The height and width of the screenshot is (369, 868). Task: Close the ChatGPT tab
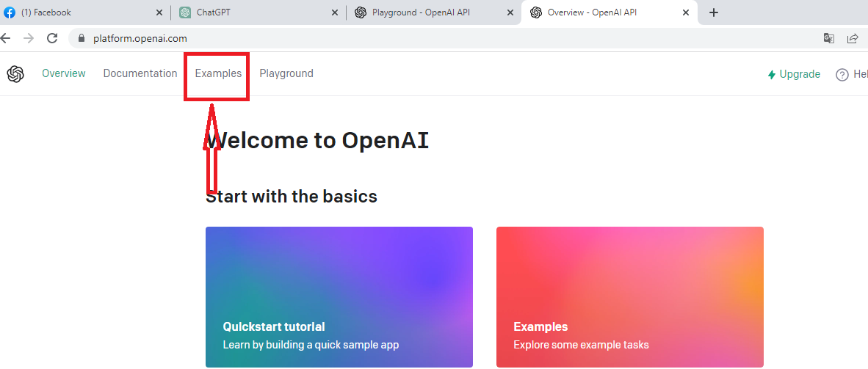(334, 12)
